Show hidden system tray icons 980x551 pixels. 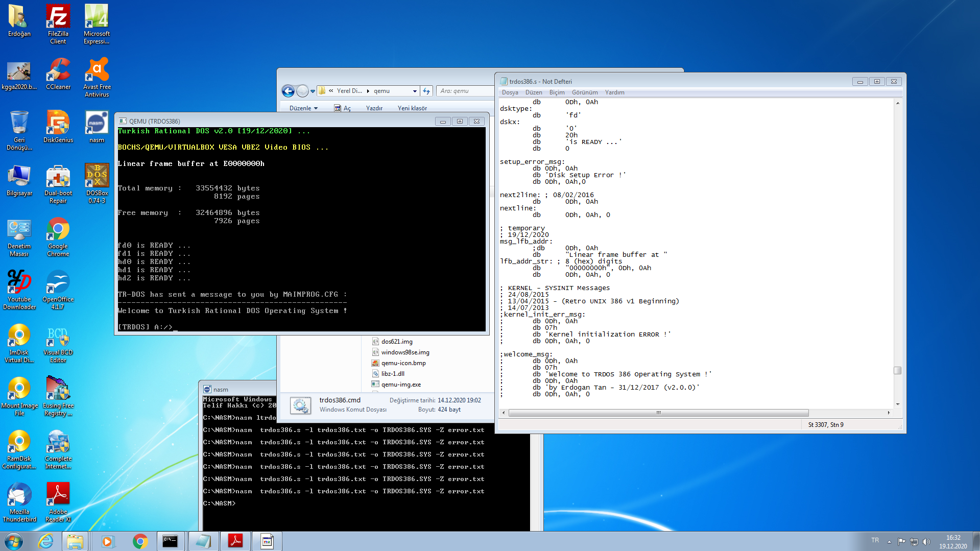pyautogui.click(x=889, y=541)
